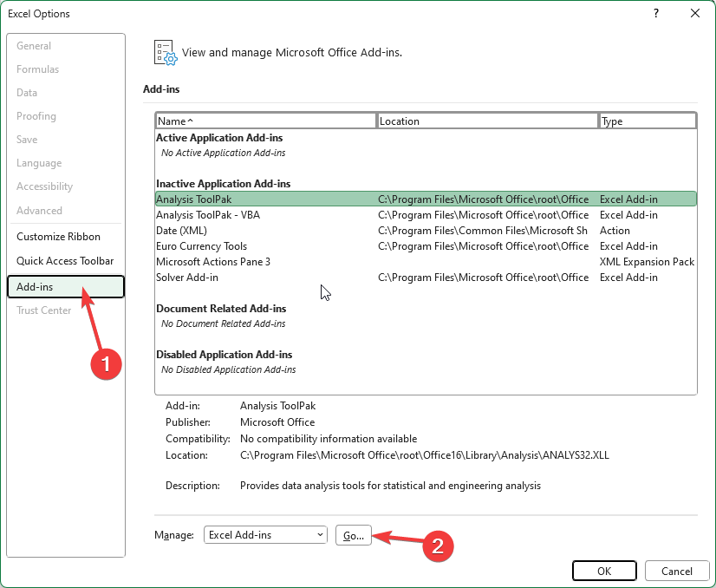The image size is (716, 588).
Task: Switch to Accessibility options
Action: point(44,186)
